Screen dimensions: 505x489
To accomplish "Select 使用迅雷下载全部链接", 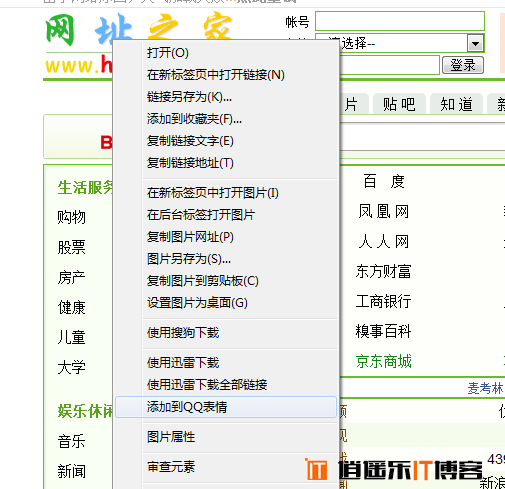I will tap(226, 385).
